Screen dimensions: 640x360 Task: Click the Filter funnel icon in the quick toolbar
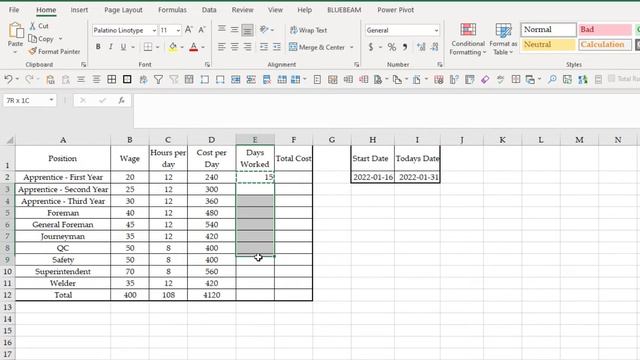pos(158,79)
